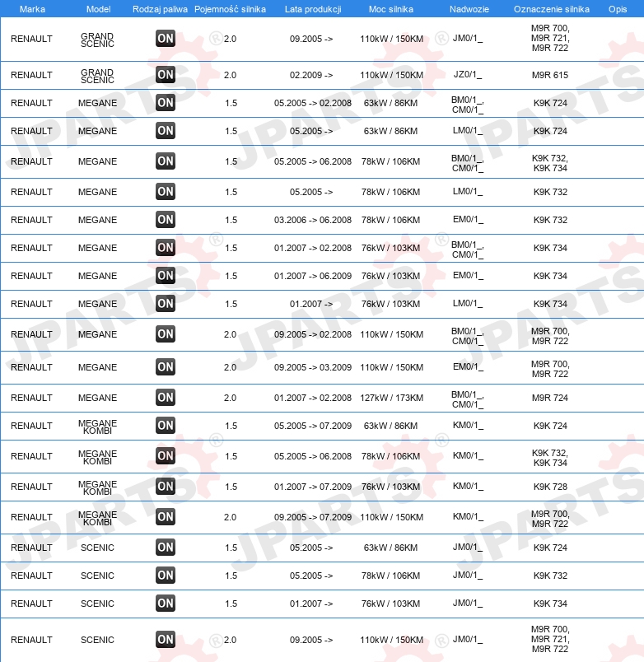Select KM0/1_ body code in the K9K 728 row
Image resolution: width=644 pixels, height=662 pixels.
468,486
